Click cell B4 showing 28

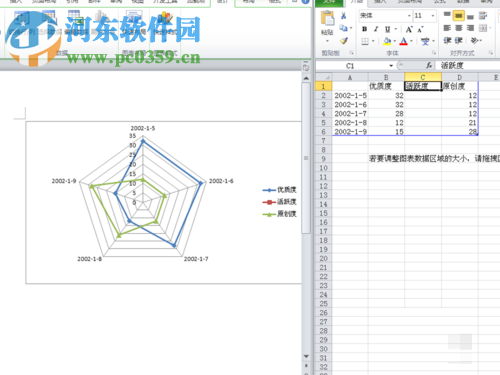[x=386, y=113]
